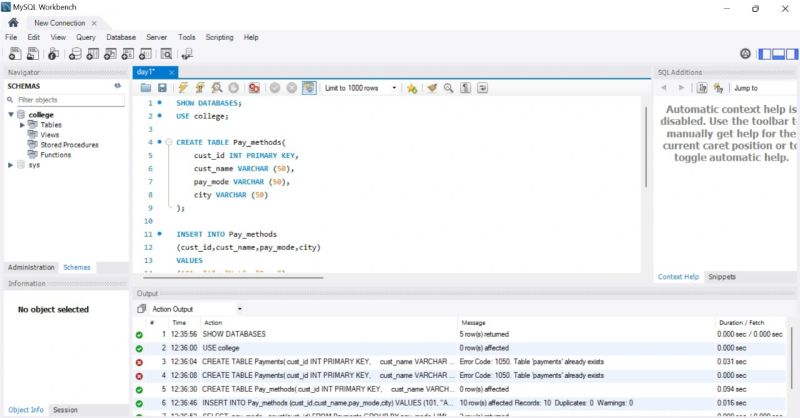Click the Beautify query broom icon

coord(432,88)
